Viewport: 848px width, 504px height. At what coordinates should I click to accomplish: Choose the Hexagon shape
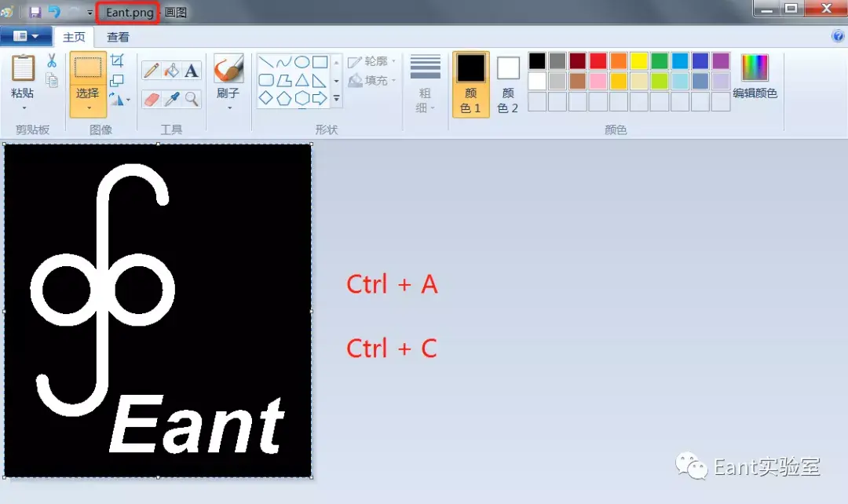[302, 98]
